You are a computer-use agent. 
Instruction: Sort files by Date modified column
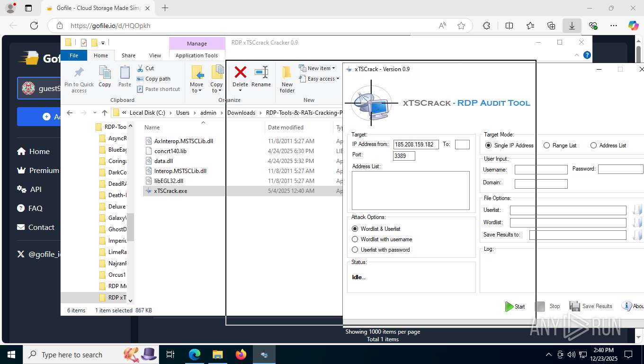tap(286, 127)
